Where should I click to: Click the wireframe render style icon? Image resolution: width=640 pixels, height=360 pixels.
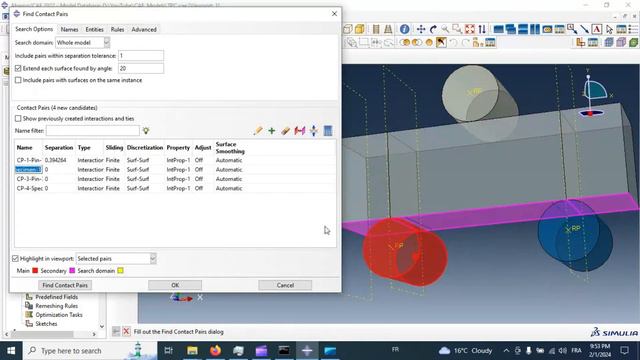(348, 29)
